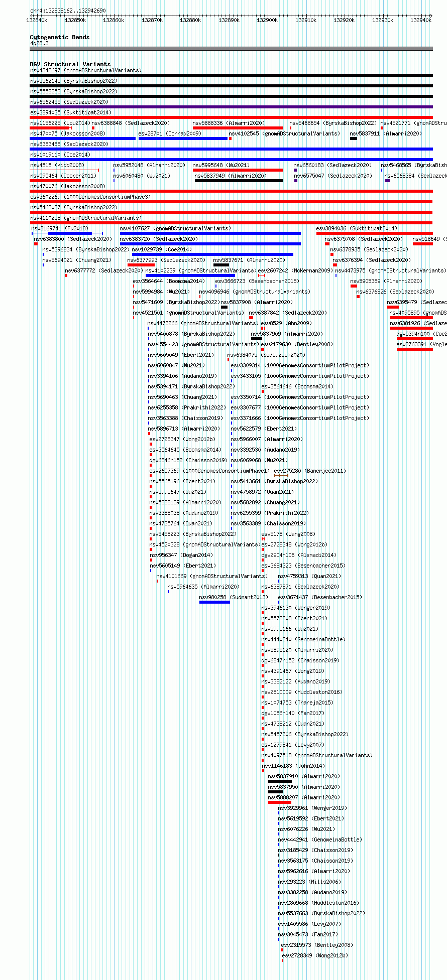Click the nsv5888207 (Almarri2020) label

[304, 797]
